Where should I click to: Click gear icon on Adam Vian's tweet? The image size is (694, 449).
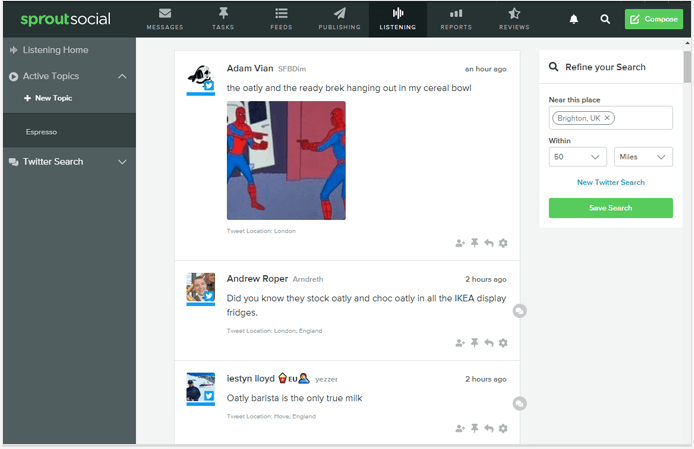(x=503, y=243)
